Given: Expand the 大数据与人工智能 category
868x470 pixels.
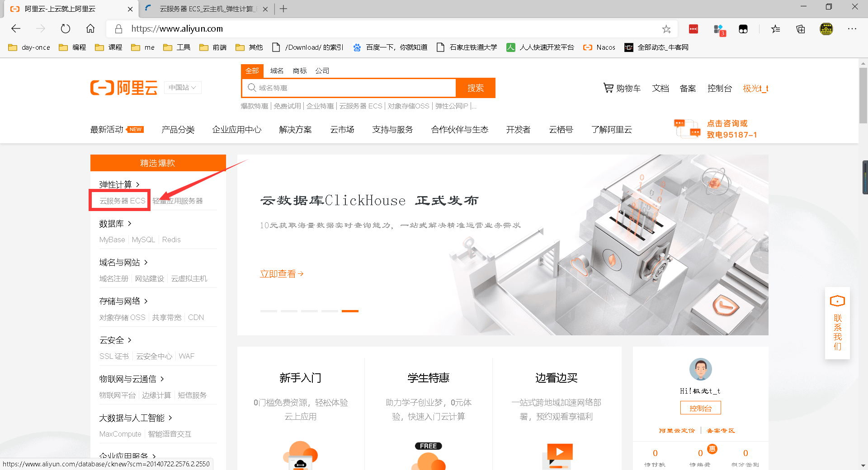Looking at the screenshot, I should coord(136,418).
